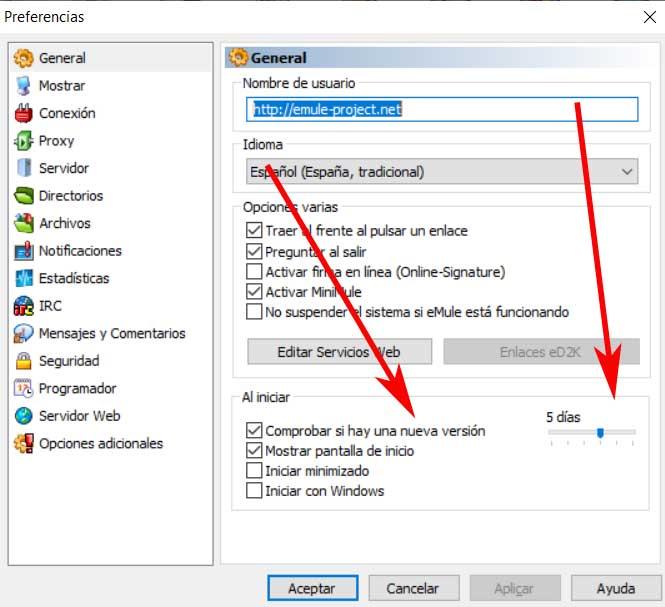The image size is (665, 607).
Task: Select Directorios in the sidebar
Action: click(x=71, y=196)
